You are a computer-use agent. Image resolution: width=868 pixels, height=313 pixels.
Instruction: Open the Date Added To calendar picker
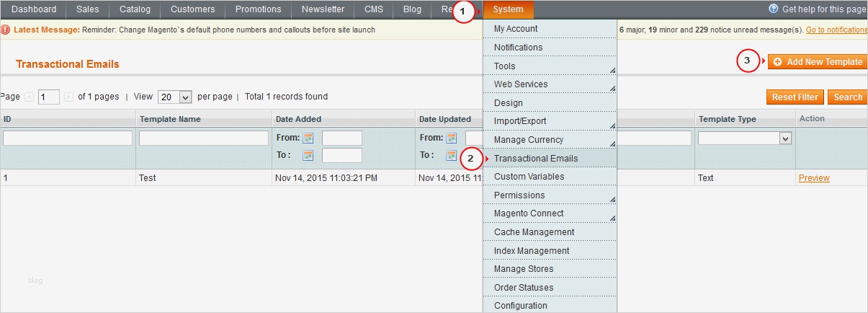click(308, 156)
